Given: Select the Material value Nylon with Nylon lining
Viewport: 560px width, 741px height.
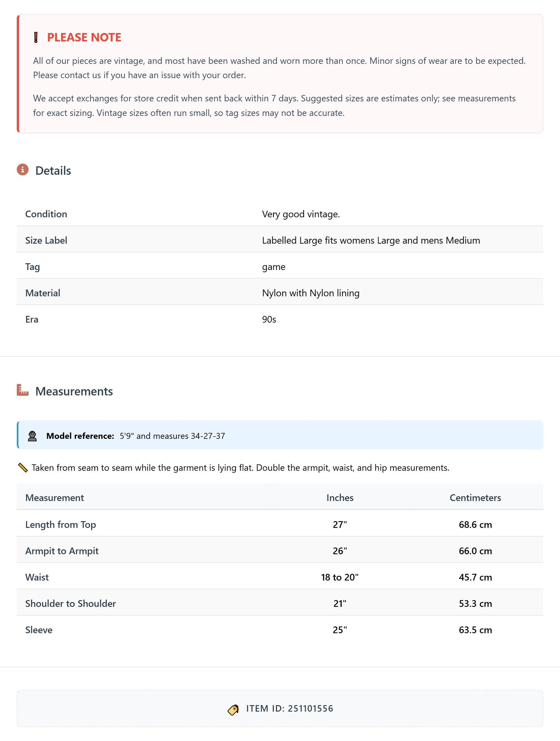Looking at the screenshot, I should 311,293.
